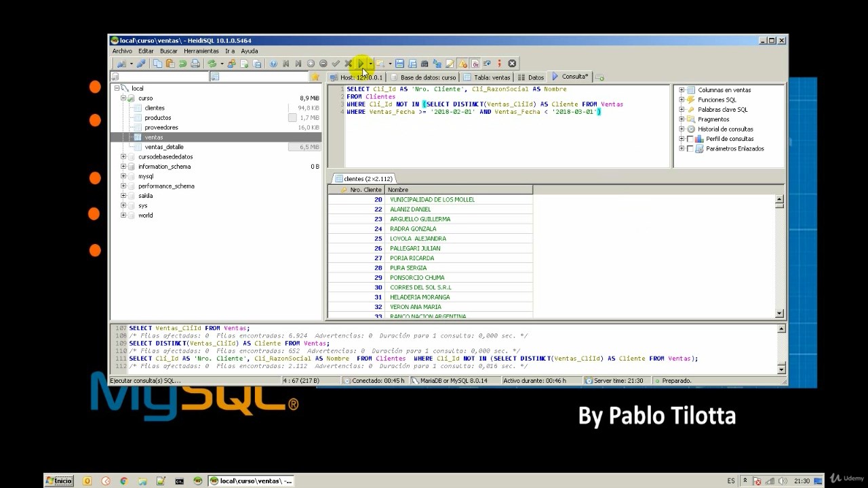The height and width of the screenshot is (488, 868).
Task: Click the session manager connect icon
Action: 121,64
